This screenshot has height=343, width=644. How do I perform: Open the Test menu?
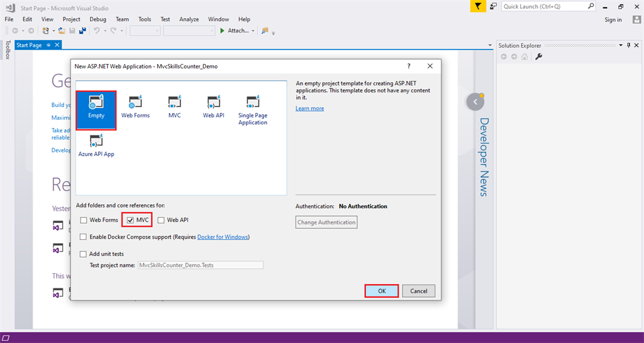[165, 19]
